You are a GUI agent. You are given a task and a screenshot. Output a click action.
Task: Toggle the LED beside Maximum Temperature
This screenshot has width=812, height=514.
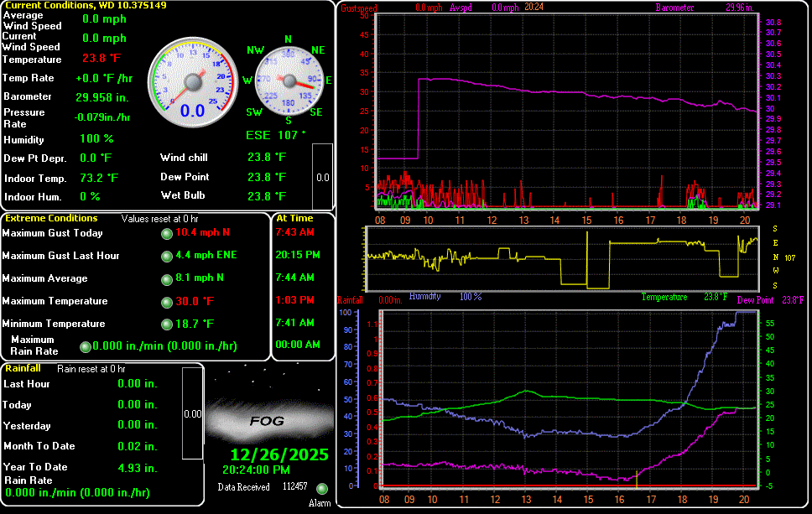pos(166,302)
